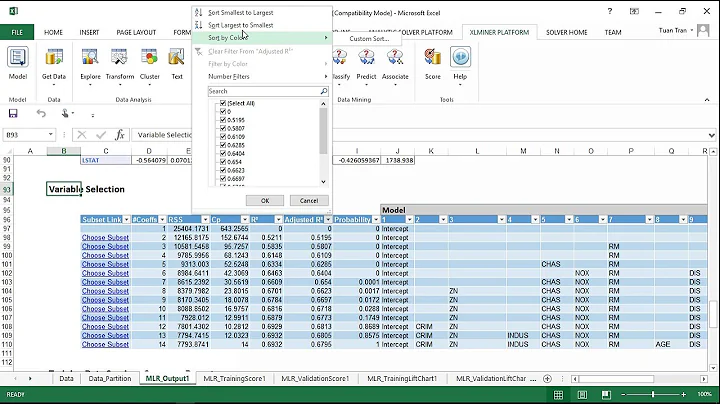Uncheck the 0.5807 filter value
The image size is (720, 404).
223,128
